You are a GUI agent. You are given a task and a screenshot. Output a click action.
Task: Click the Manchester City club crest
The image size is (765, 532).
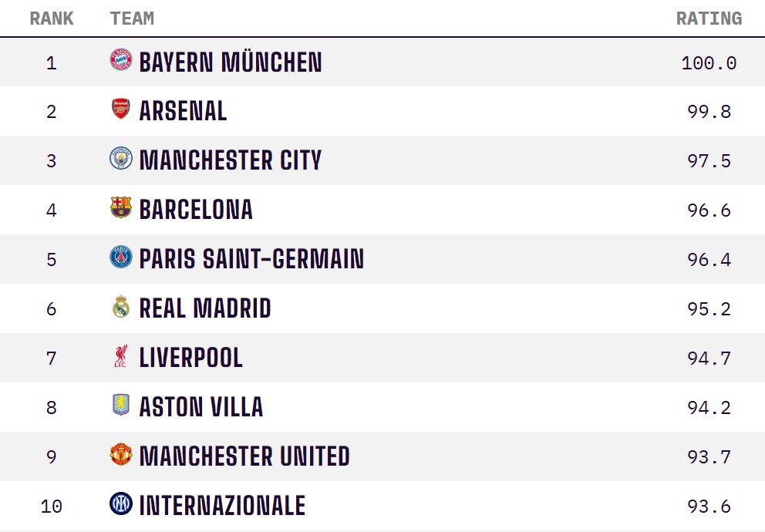coord(121,160)
